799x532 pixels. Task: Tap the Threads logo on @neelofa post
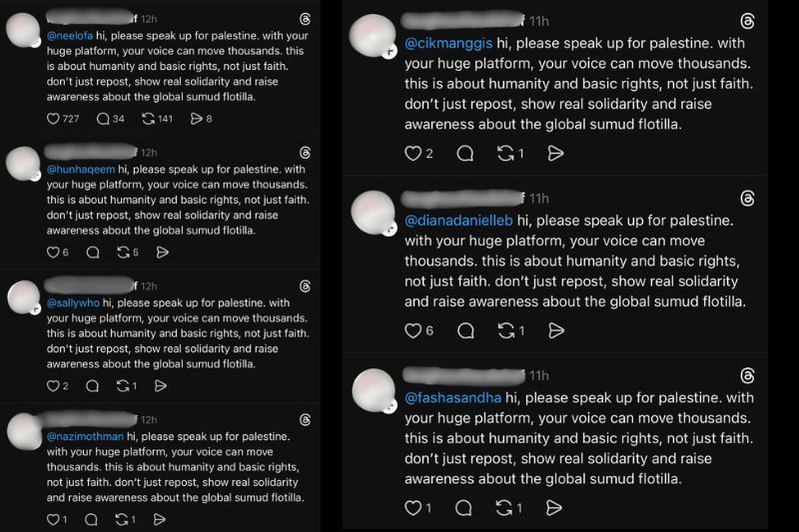point(306,20)
